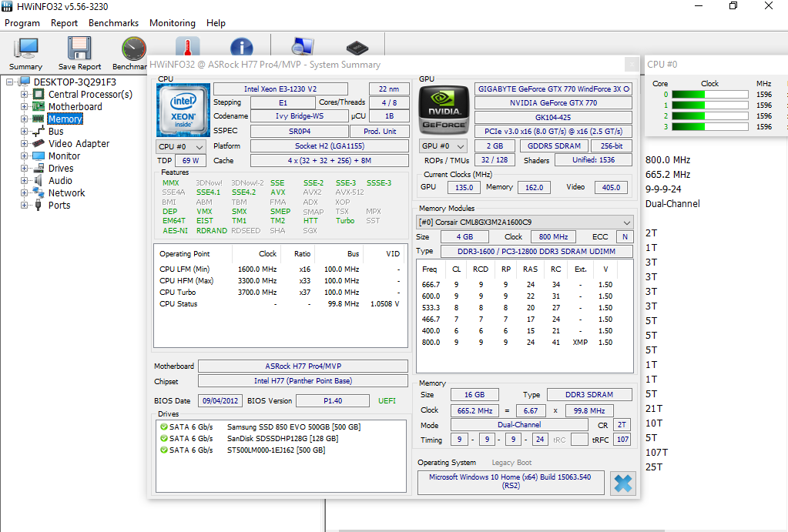
Task: Click the Central Processor(s) chip icon
Action: [x=39, y=94]
